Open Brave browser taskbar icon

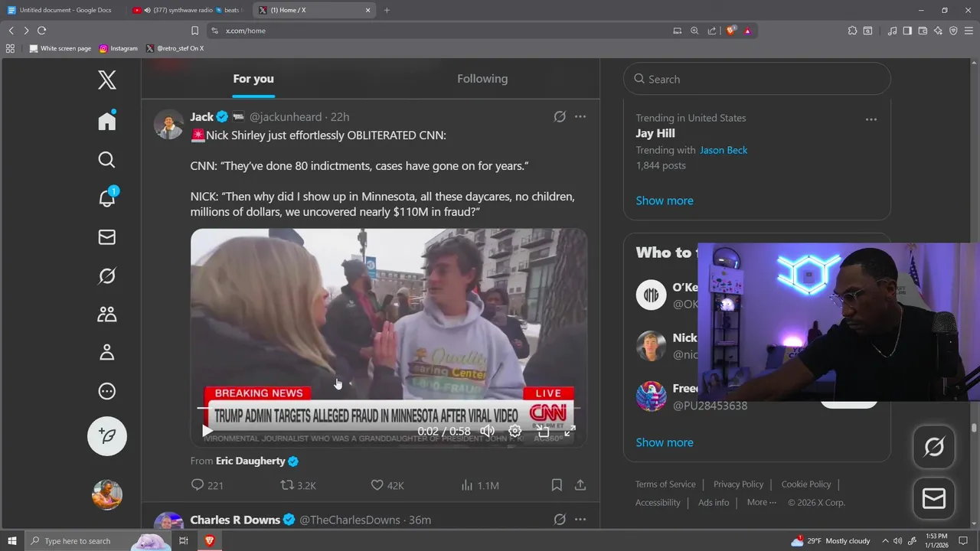pyautogui.click(x=209, y=541)
